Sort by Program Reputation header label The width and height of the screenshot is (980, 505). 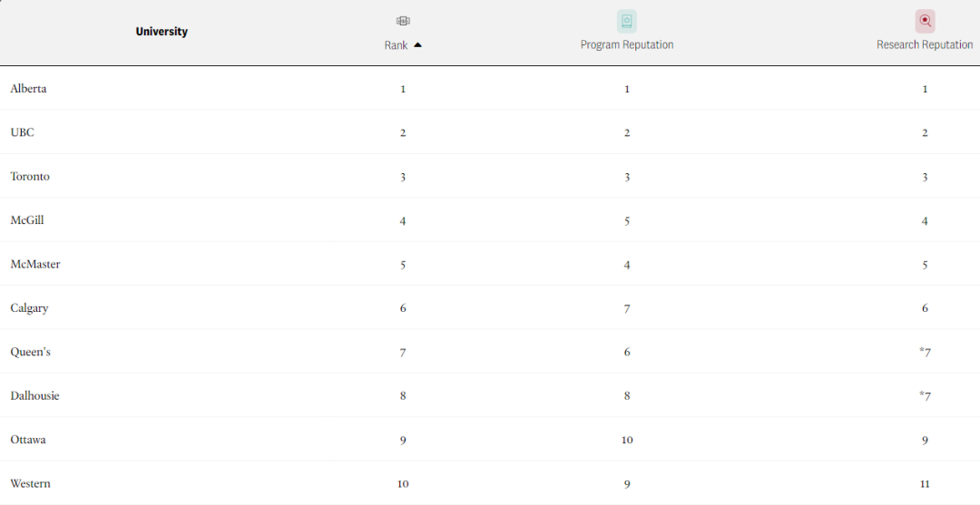tap(627, 45)
